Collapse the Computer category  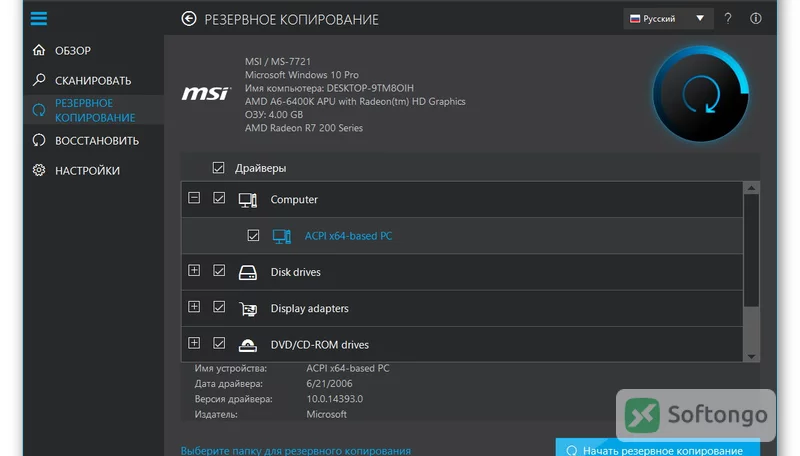coord(194,197)
